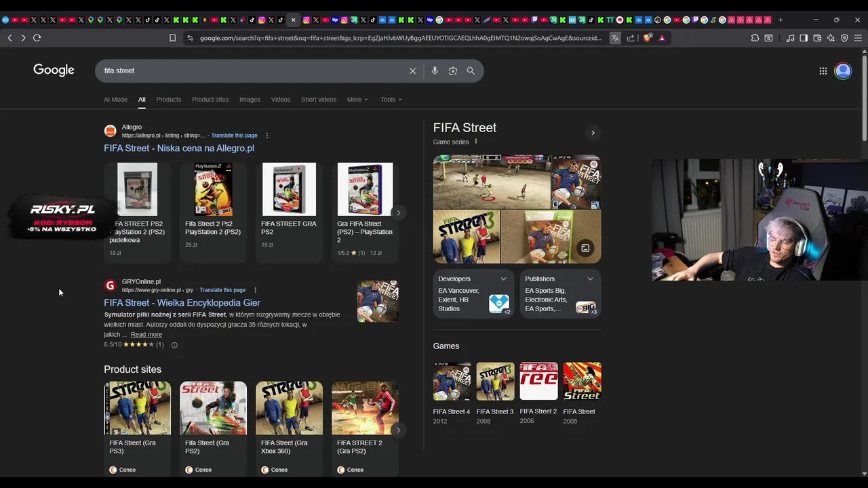
Task: Open FIFA Street (Gra Xbox 360) Ceneo card
Action: pyautogui.click(x=289, y=428)
